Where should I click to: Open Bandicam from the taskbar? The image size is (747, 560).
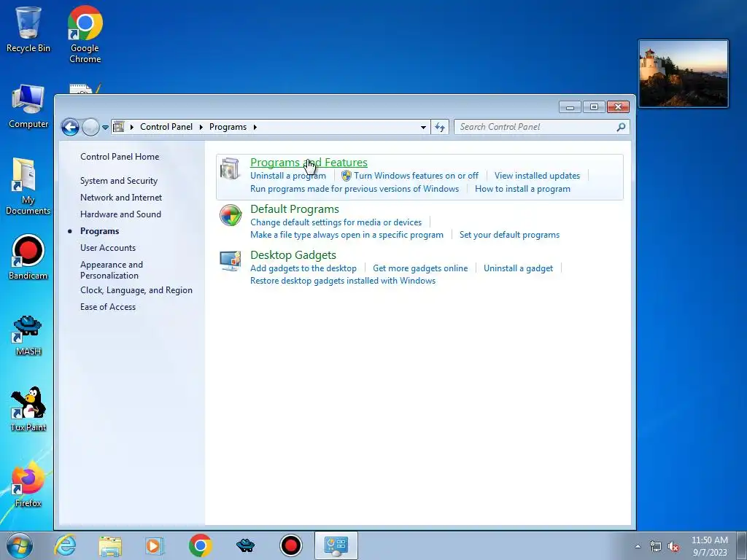pos(290,545)
